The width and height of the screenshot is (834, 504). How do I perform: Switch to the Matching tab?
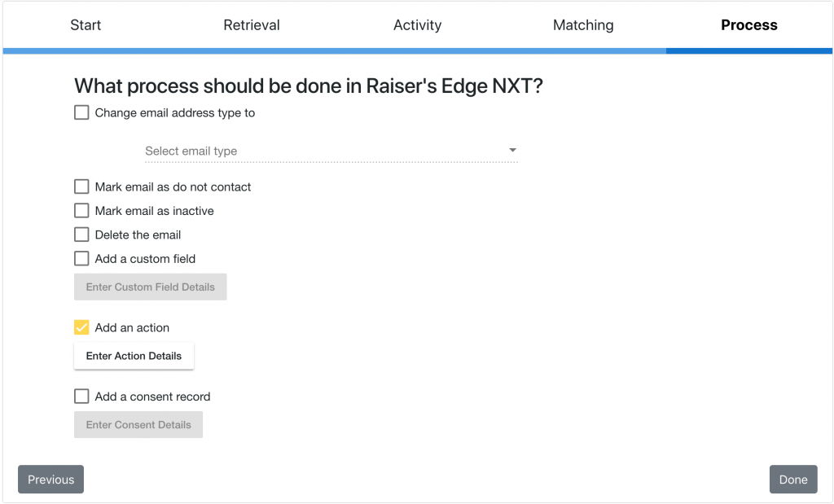[x=583, y=25]
